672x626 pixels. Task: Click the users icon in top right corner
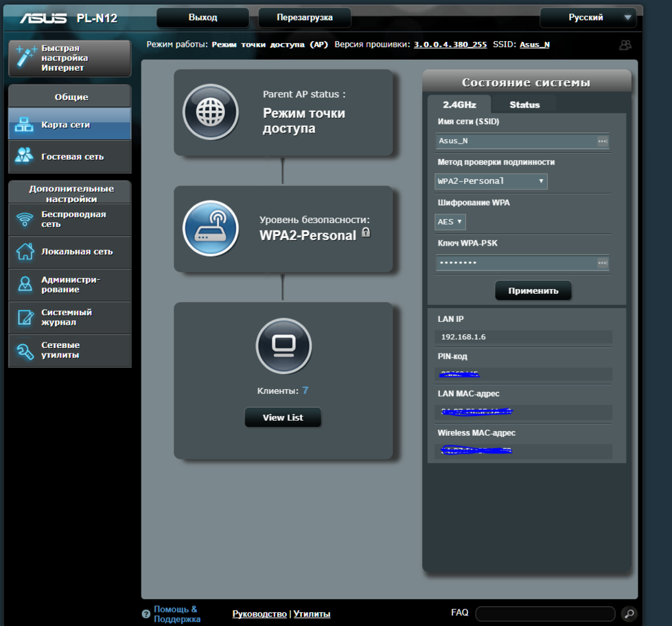(625, 45)
